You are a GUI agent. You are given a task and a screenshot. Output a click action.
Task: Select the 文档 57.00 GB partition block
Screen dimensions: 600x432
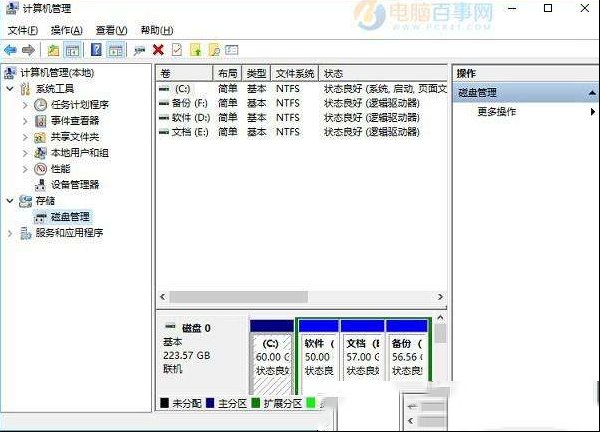coord(362,350)
